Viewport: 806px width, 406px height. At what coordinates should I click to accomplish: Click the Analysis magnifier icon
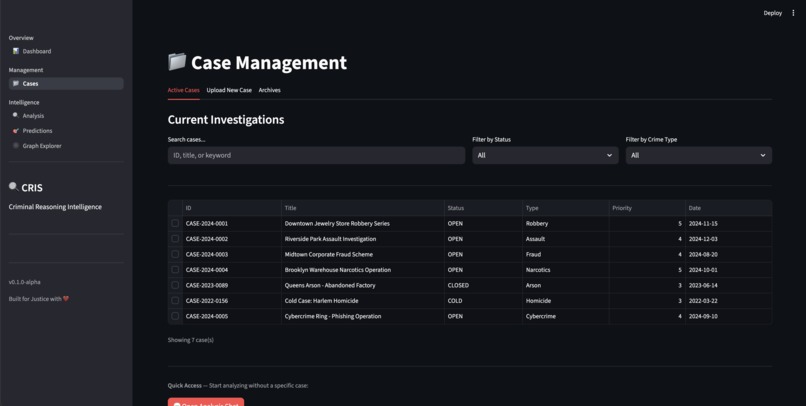tap(16, 115)
